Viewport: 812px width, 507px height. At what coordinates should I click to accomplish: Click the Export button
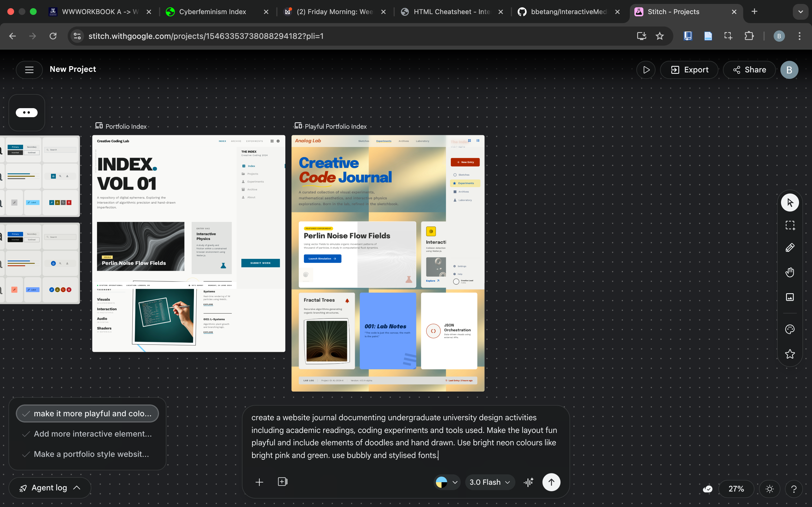689,70
